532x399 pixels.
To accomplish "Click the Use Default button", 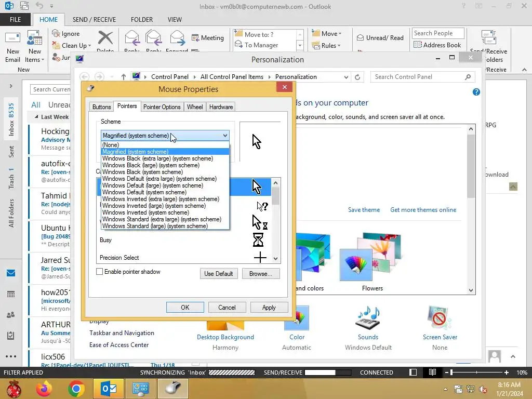I will coord(219,274).
